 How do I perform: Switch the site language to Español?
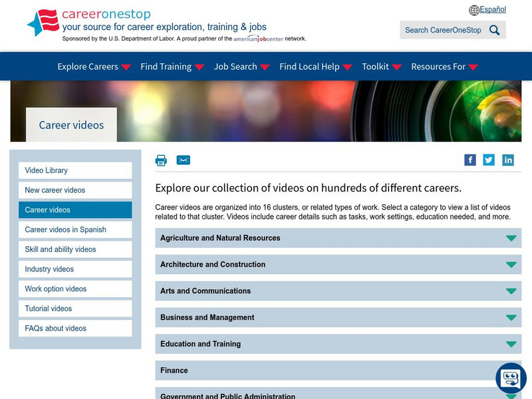492,10
